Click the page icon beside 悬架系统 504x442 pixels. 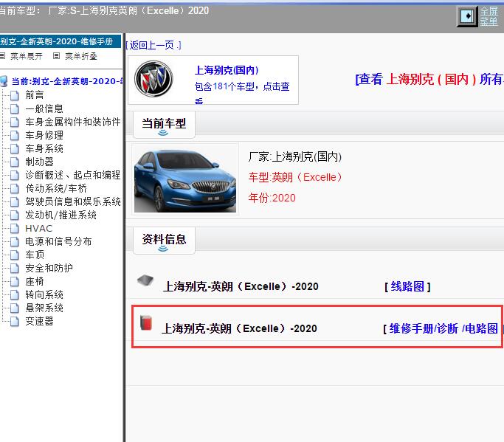[x=15, y=308]
